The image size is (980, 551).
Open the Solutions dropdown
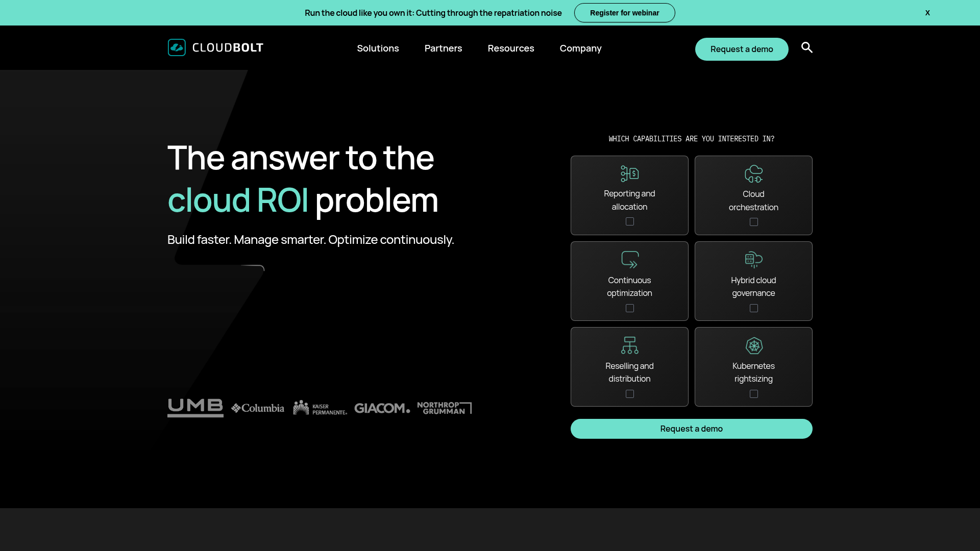(378, 48)
